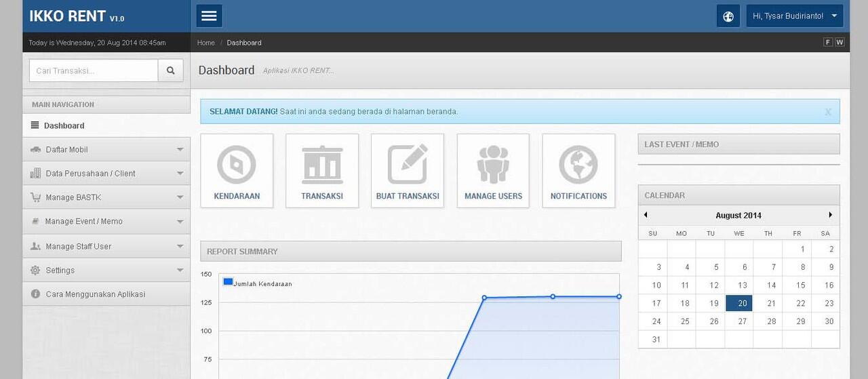The width and height of the screenshot is (868, 379).
Task: Open Manage Staff User menu
Action: point(106,246)
